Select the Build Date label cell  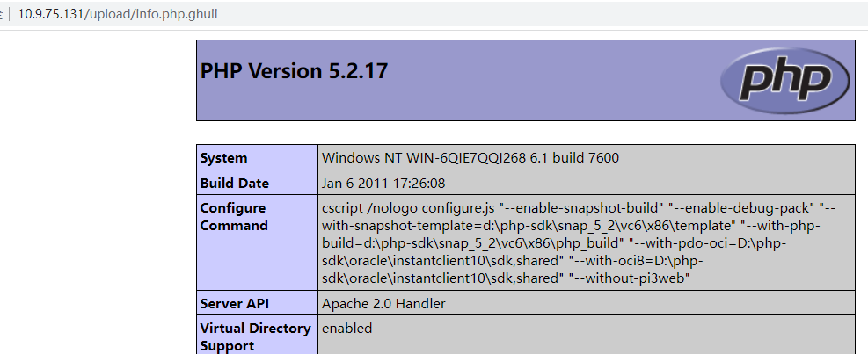pos(235,184)
